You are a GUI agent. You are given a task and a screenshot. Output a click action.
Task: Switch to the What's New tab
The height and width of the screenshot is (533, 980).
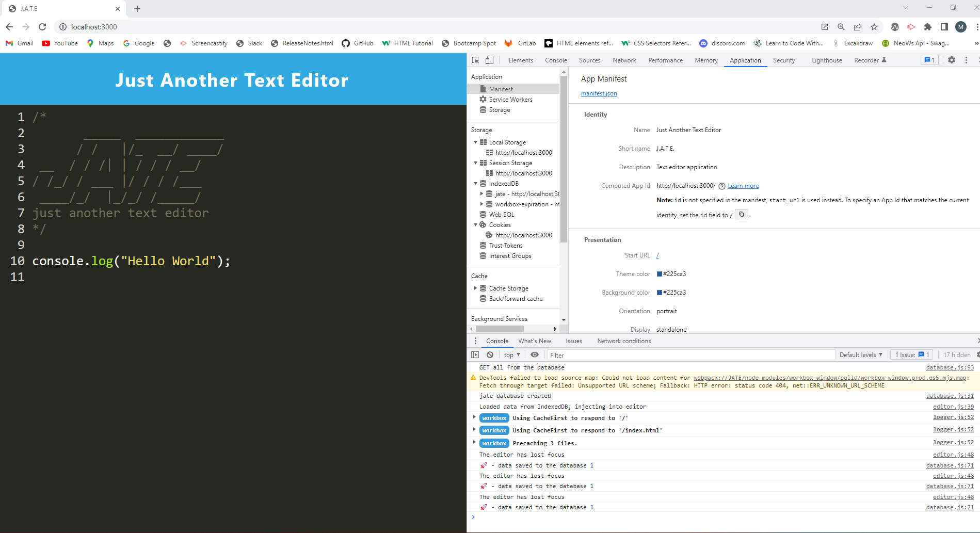534,341
